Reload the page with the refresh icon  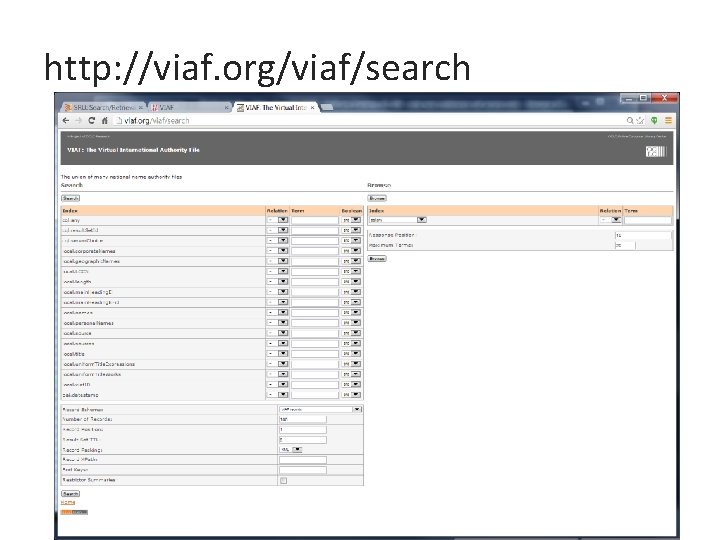point(91,121)
